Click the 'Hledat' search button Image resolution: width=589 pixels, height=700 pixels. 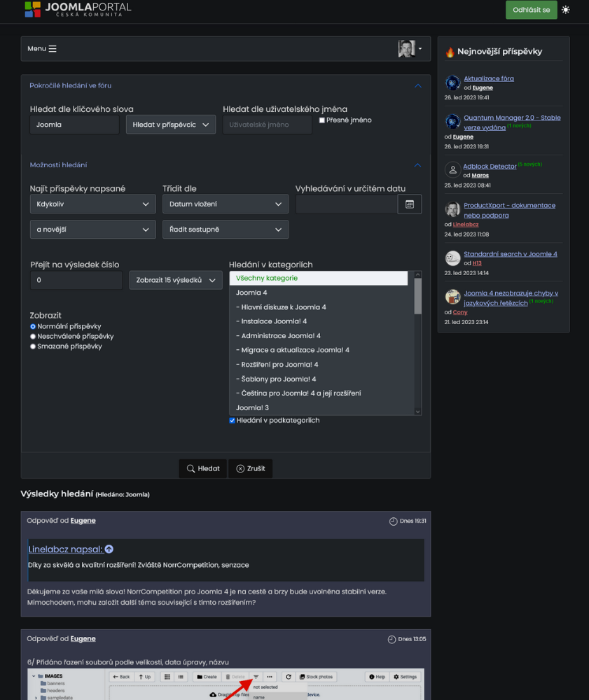pos(202,468)
